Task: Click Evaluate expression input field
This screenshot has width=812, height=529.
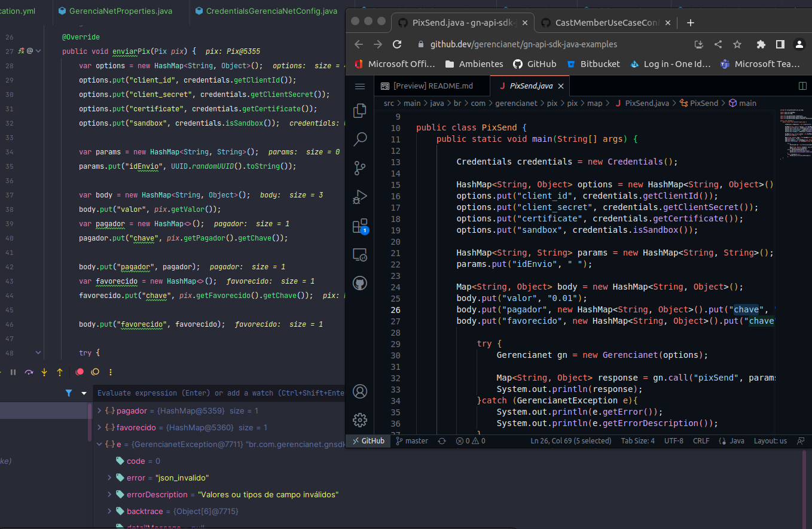Action: click(220, 393)
